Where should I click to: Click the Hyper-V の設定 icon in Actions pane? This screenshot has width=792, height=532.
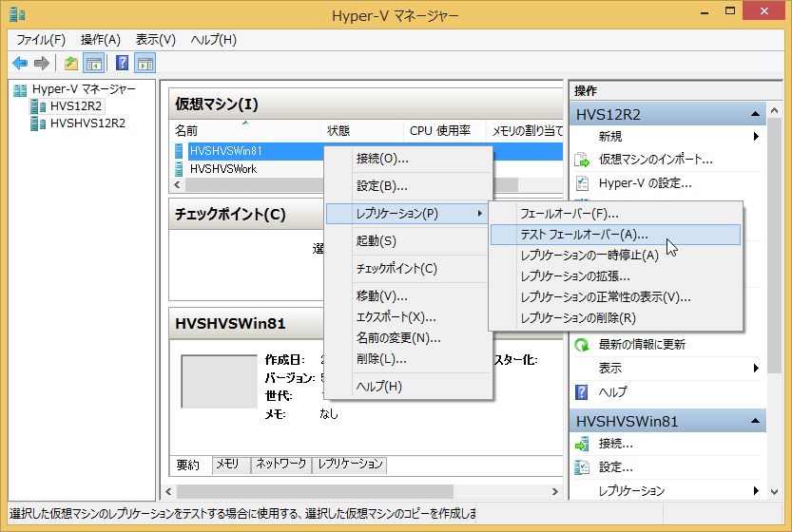[x=582, y=182]
